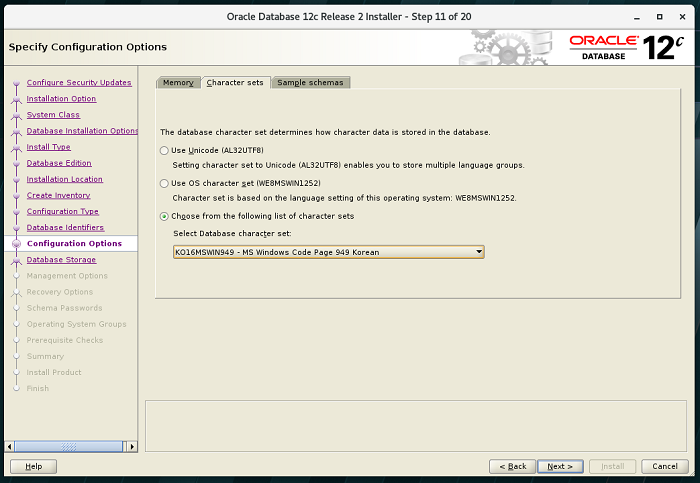Jump to Configuration Type step

(62, 211)
